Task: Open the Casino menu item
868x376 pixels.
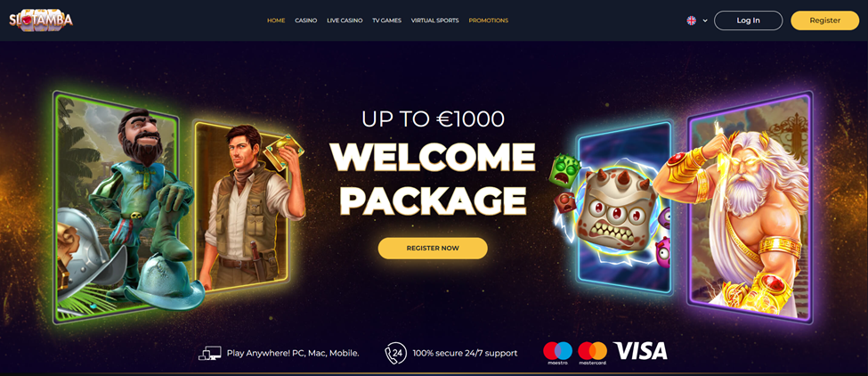Action: click(306, 20)
